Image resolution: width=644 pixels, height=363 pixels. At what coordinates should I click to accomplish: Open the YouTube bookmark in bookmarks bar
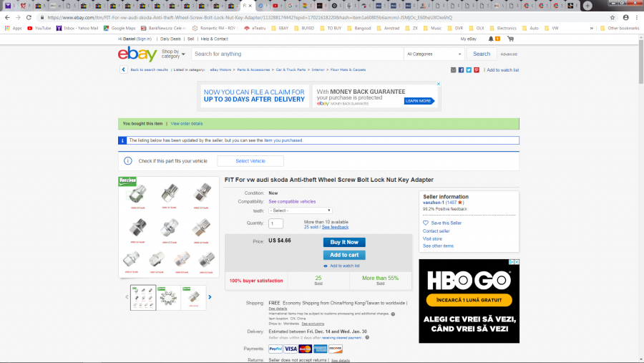click(39, 28)
